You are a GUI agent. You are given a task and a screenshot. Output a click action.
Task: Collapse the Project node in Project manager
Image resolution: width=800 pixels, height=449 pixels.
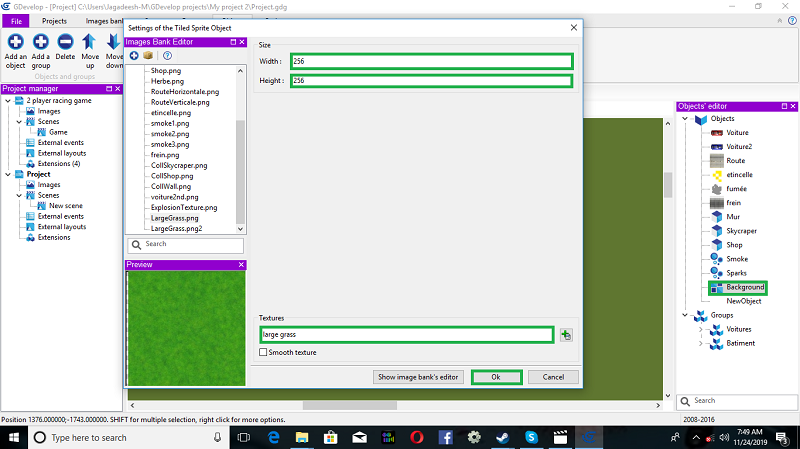tap(8, 174)
